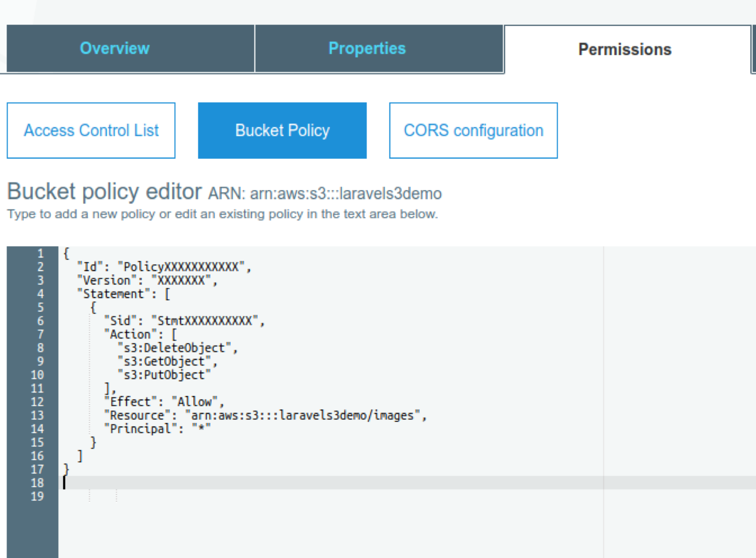
Task: Click the "Id": "PolicyXXXXXXXXXXX" line
Action: (x=164, y=267)
